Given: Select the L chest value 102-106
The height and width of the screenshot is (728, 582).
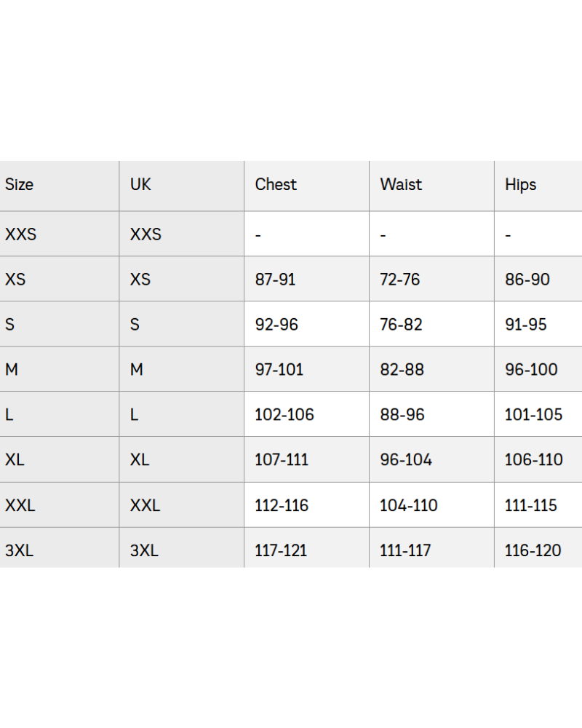Looking at the screenshot, I should (x=284, y=415).
